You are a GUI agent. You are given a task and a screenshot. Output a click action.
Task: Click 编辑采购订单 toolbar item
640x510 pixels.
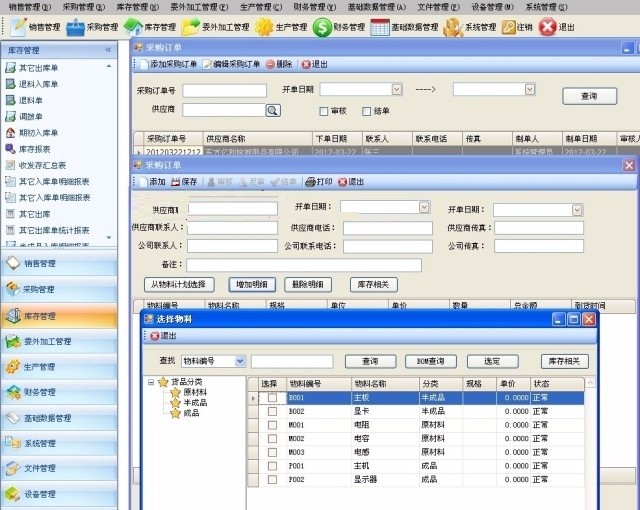pyautogui.click(x=231, y=64)
